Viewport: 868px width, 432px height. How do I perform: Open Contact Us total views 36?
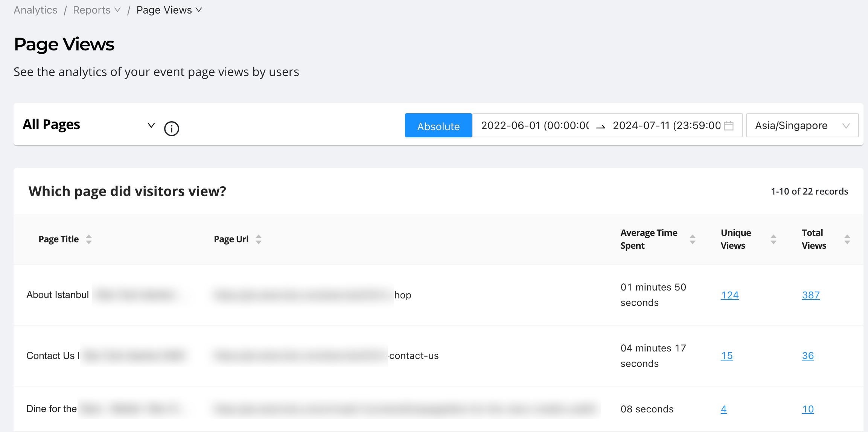(808, 356)
